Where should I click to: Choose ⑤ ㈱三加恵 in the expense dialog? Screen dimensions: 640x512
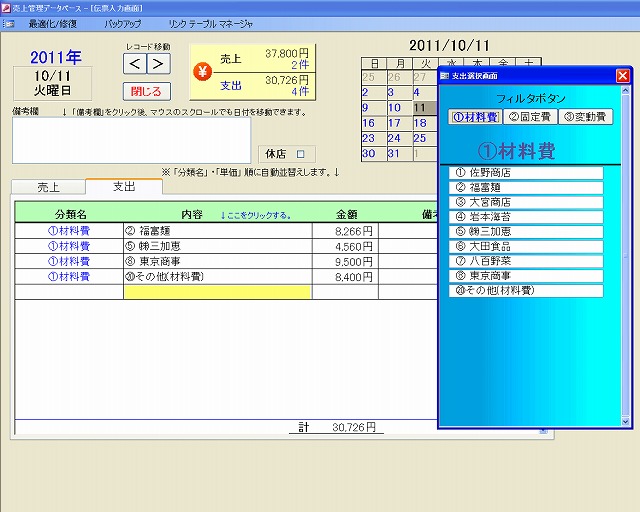coord(526,232)
